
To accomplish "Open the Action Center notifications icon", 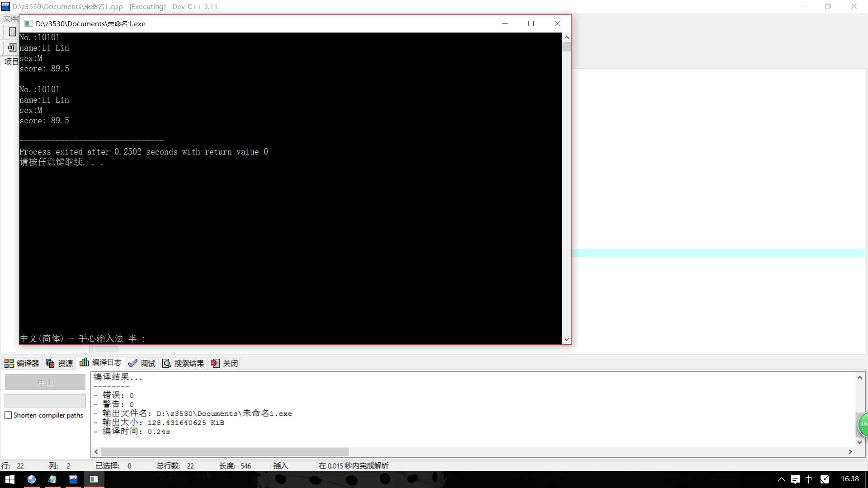I will (795, 479).
